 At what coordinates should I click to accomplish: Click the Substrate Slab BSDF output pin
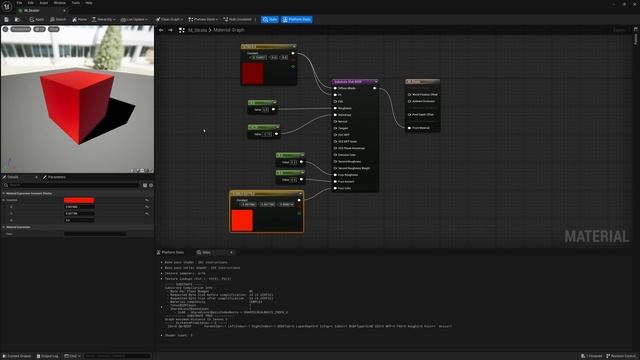[374, 88]
